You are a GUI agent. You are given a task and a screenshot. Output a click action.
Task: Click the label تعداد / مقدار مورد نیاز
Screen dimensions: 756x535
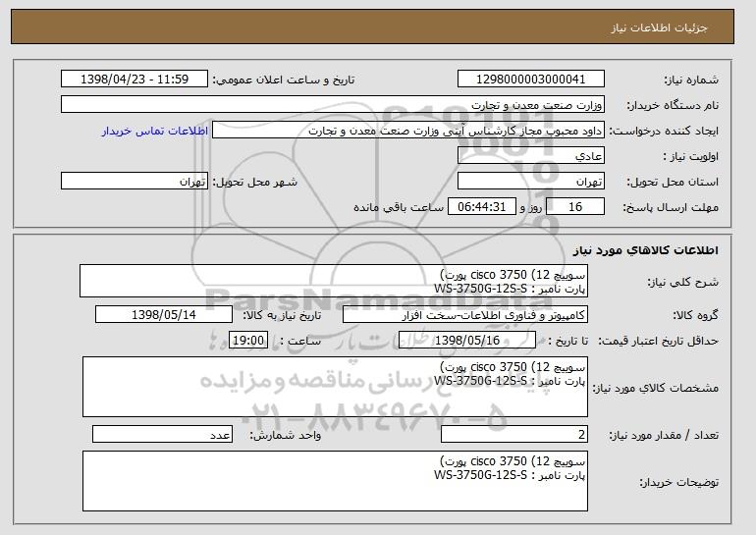point(664,435)
